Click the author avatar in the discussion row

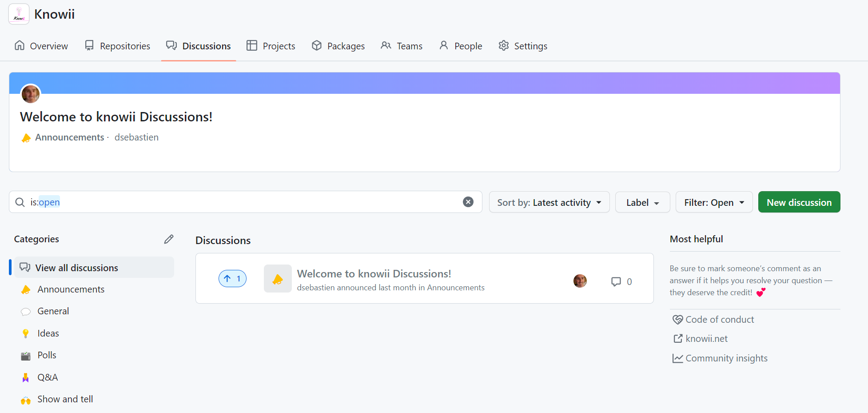coord(580,281)
